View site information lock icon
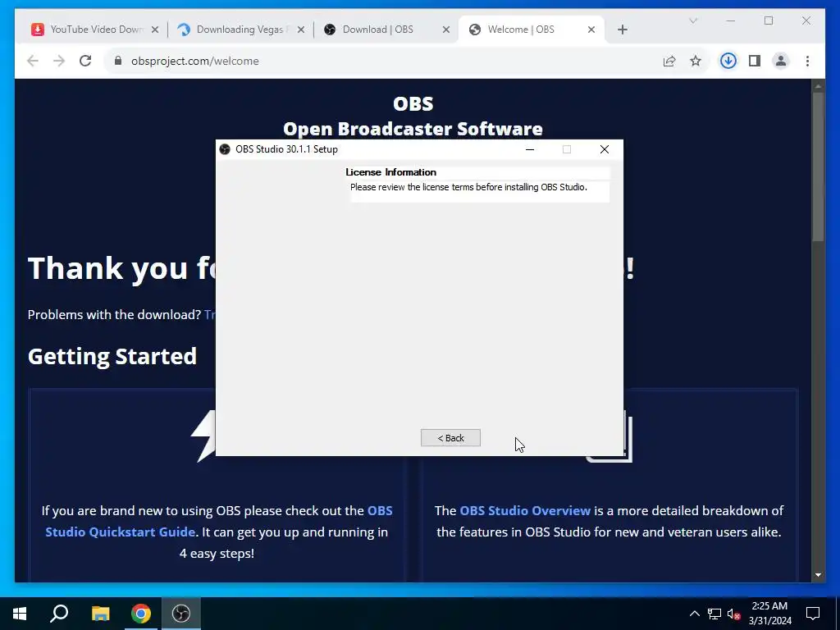The width and height of the screenshot is (840, 630). click(x=118, y=61)
